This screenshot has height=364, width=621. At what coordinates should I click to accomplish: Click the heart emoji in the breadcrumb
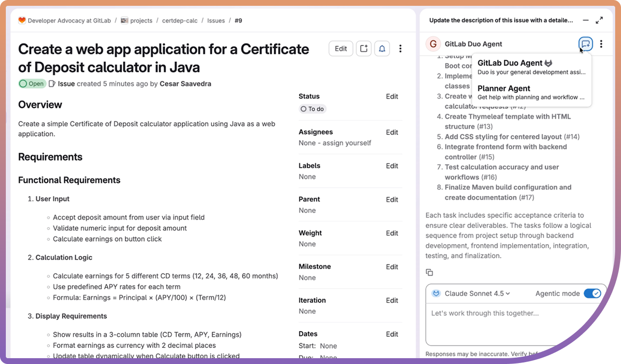(x=21, y=20)
